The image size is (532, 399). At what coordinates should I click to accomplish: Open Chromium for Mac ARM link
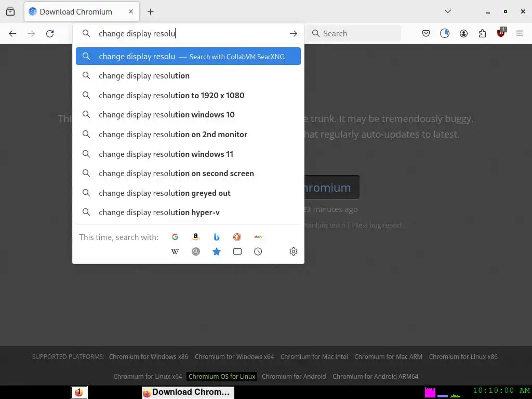389,356
